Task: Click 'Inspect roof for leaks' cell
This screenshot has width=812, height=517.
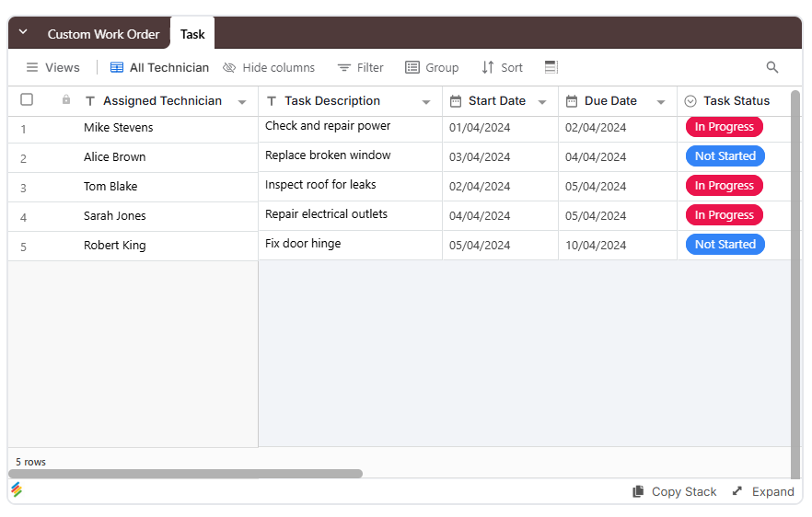Action: click(350, 187)
